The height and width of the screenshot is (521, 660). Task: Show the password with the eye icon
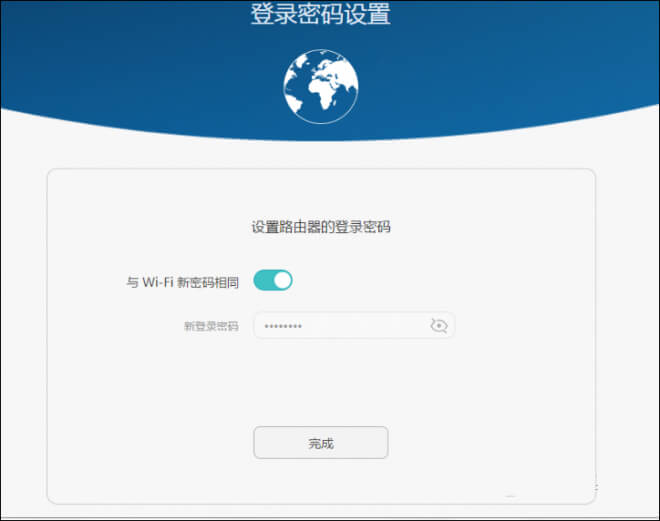tap(439, 325)
